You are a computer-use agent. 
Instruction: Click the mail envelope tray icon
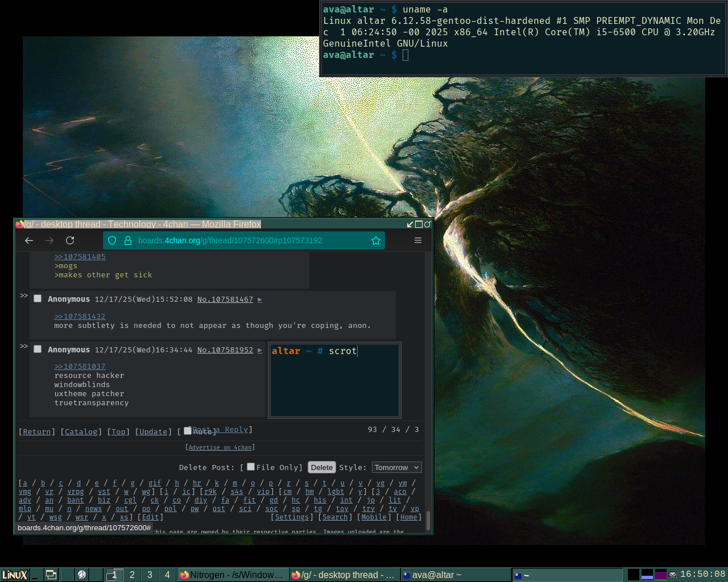point(673,575)
